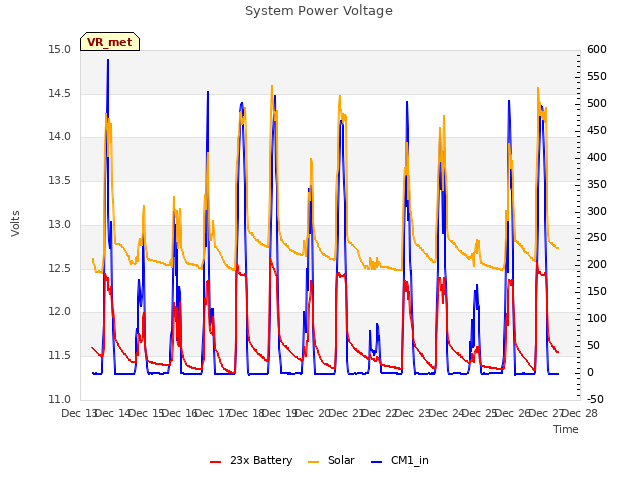Image resolution: width=640 pixels, height=480 pixels.
Task: Select the red 23x Battery legend swatch
Action: point(216,462)
